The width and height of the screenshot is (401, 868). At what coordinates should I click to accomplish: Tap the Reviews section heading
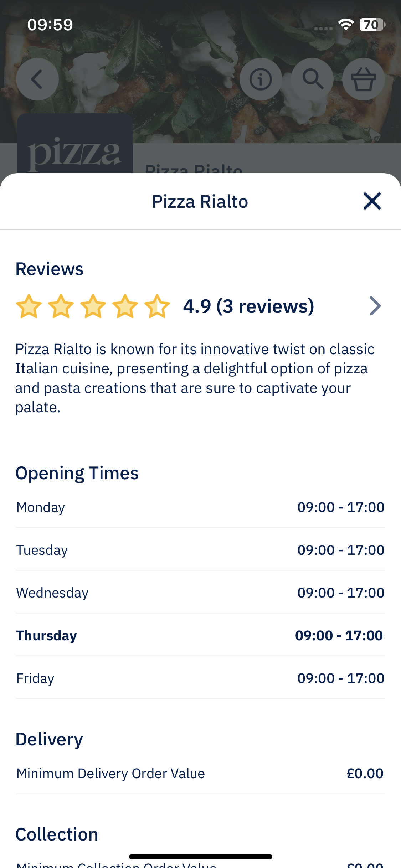(x=50, y=269)
